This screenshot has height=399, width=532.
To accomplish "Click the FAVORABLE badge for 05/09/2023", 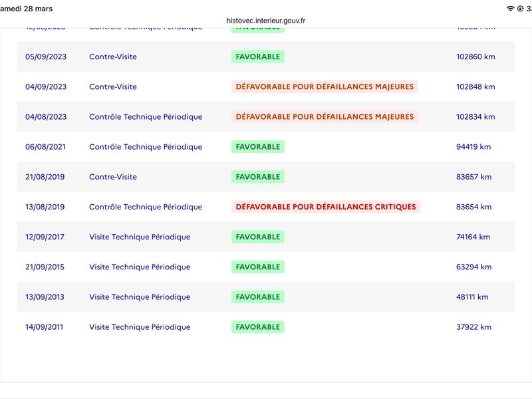I will [x=257, y=57].
